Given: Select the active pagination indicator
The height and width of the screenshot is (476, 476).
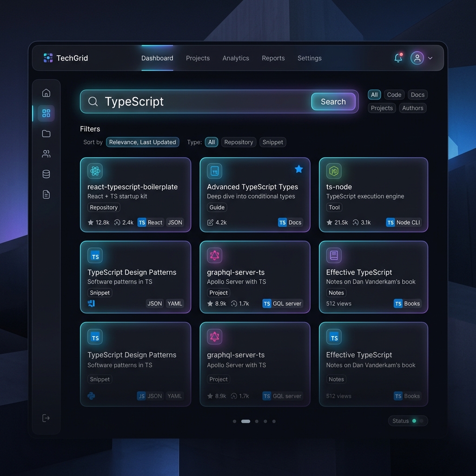Looking at the screenshot, I should (245, 421).
